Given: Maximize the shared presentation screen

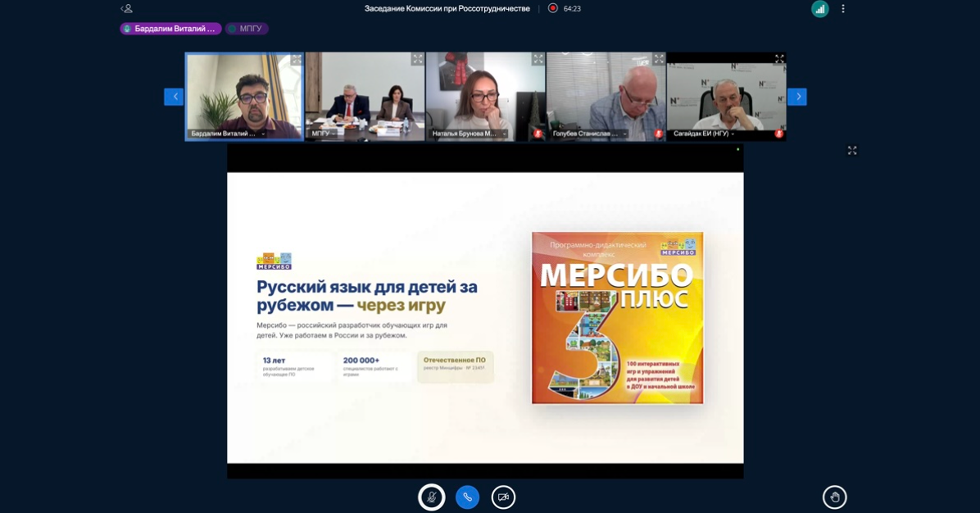Looking at the screenshot, I should pos(852,151).
